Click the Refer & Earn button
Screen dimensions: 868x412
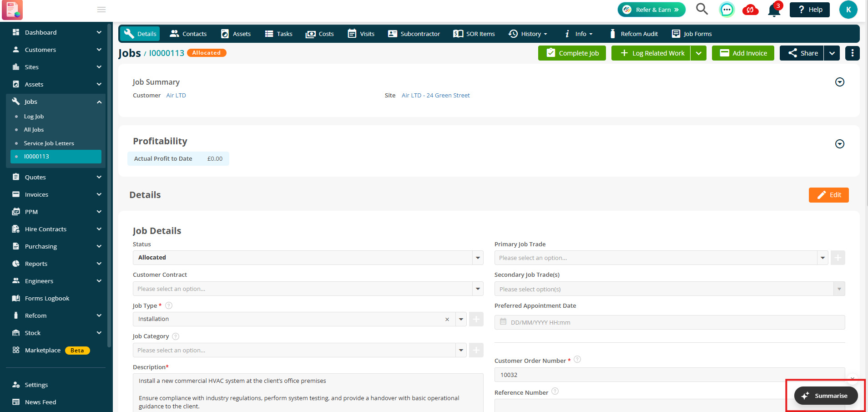[651, 10]
